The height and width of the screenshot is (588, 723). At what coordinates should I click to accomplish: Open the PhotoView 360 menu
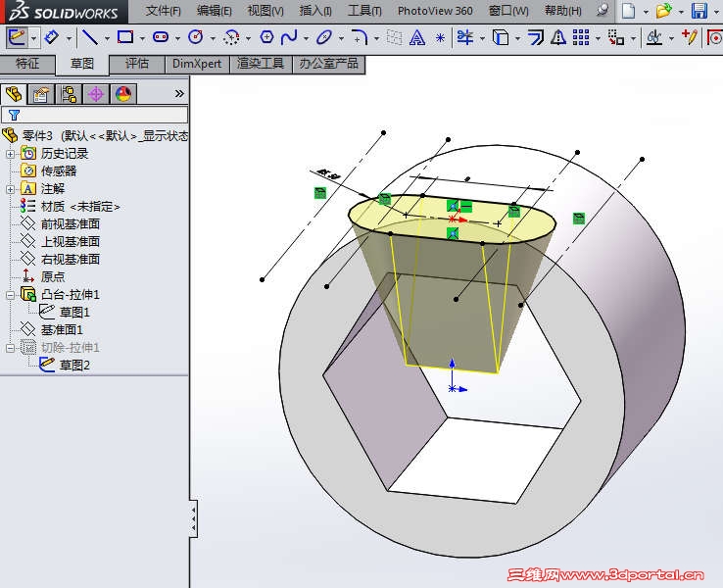coord(435,10)
